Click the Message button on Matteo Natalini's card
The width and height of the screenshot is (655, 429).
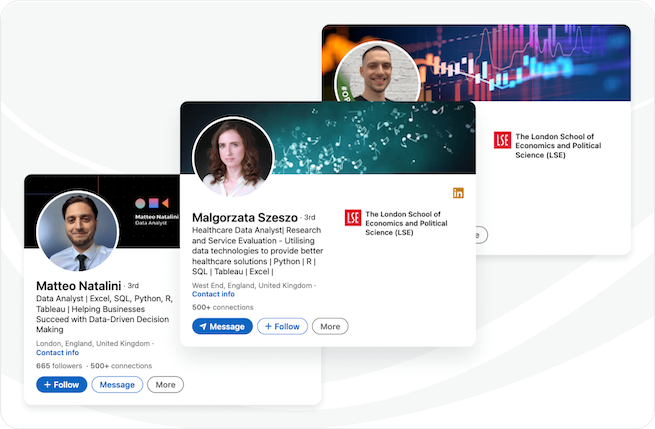tap(117, 385)
